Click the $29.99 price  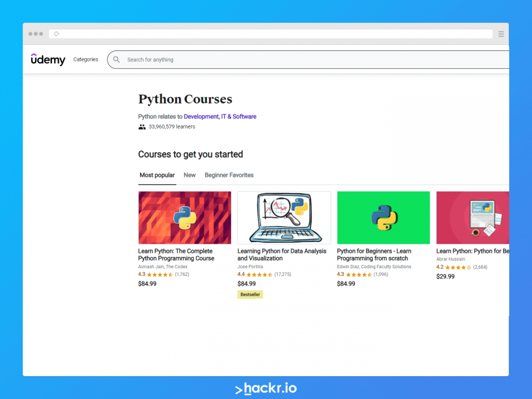(445, 277)
